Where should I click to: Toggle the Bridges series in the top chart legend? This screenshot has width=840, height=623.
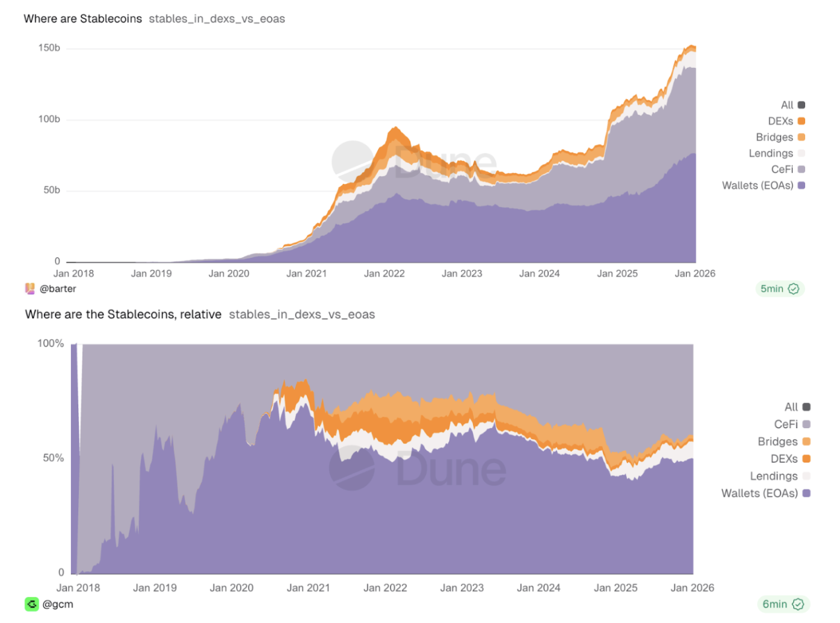(x=774, y=137)
